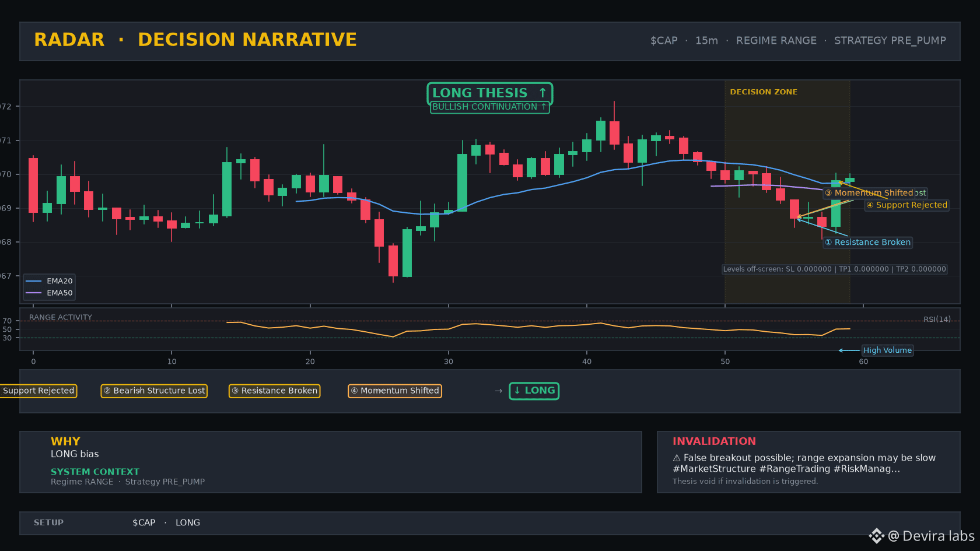Click the Resistance Broken chart annotation
The image size is (980, 551).
point(867,243)
